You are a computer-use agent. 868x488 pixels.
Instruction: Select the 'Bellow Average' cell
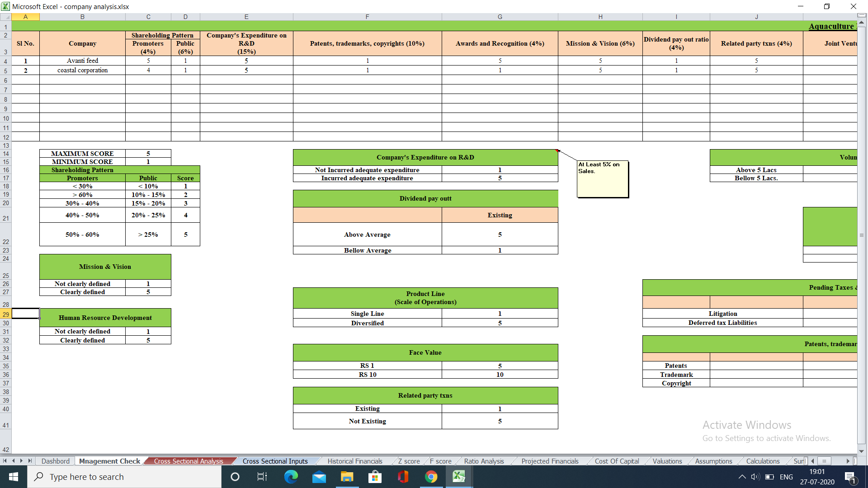[367, 250]
